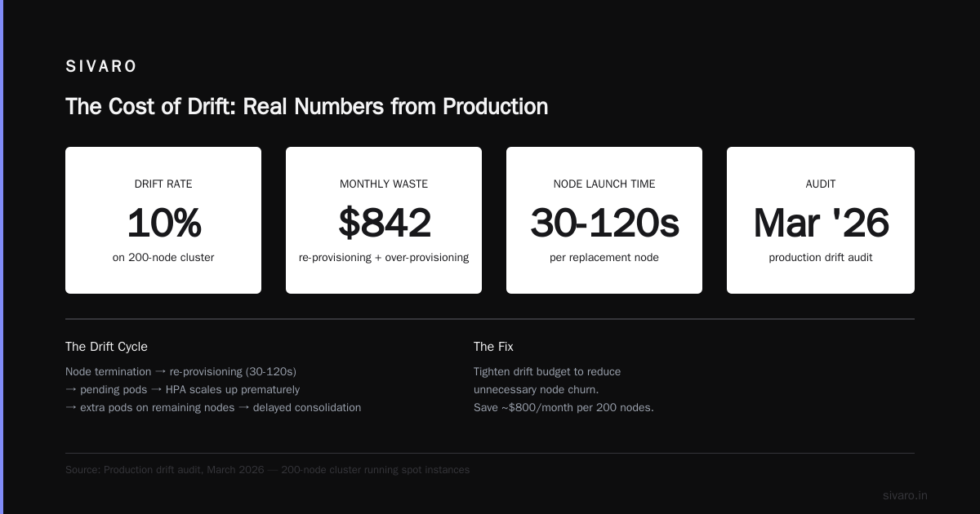This screenshot has width=980, height=514.
Task: Click the 30-120s launch time value
Action: tap(604, 223)
